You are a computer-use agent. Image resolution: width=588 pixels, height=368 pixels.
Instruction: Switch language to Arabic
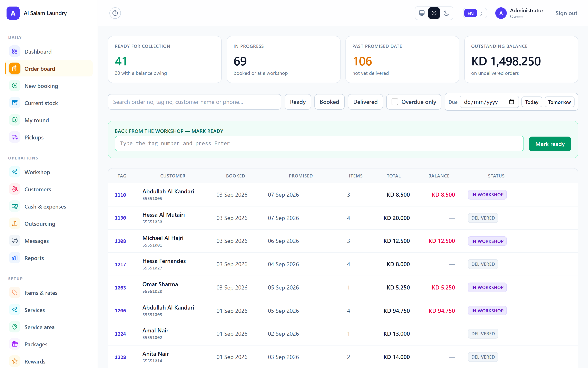(482, 13)
